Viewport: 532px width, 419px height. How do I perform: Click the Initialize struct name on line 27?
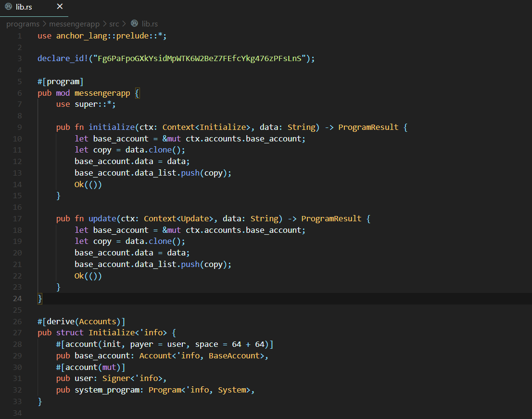pos(112,333)
